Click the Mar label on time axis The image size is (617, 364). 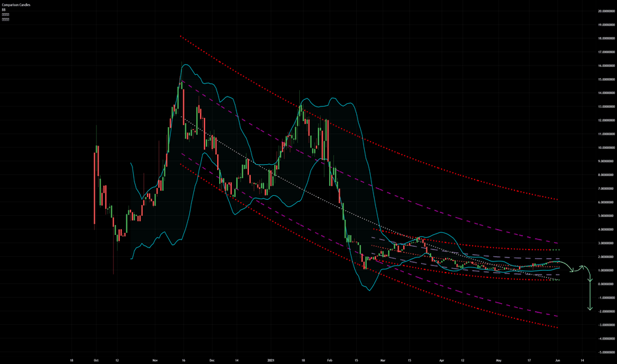[x=383, y=360]
